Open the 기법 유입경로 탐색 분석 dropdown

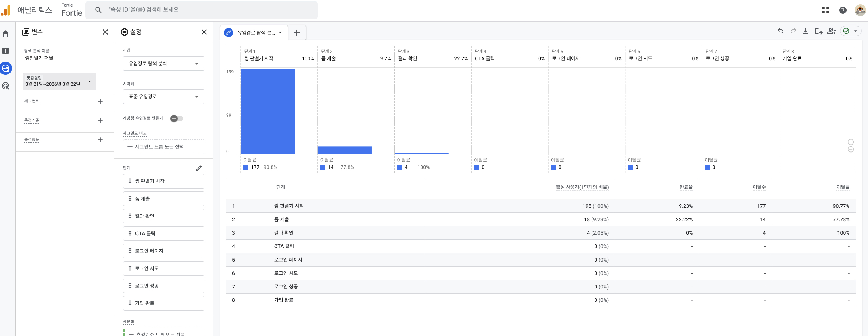(x=164, y=64)
